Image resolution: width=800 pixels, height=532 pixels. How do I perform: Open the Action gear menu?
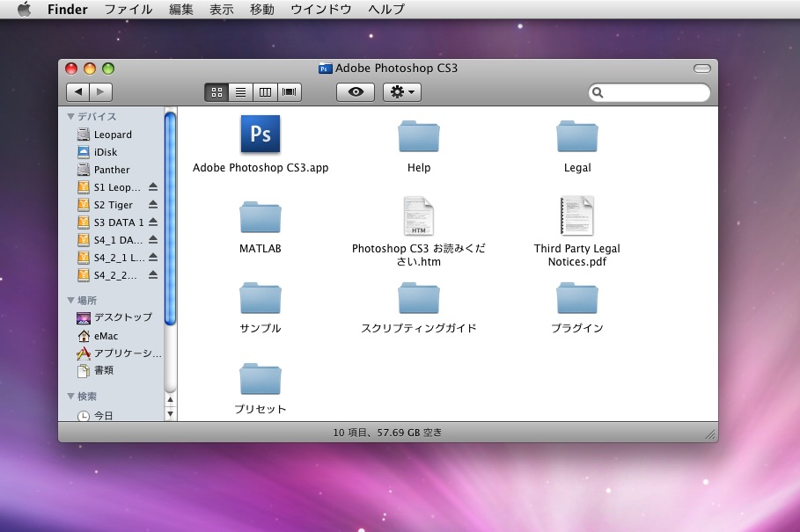(402, 92)
